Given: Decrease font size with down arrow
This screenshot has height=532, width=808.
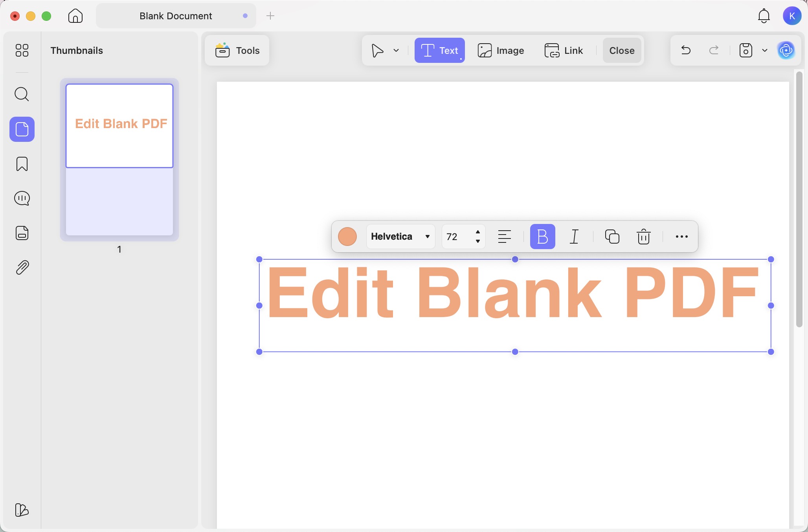Looking at the screenshot, I should 478,241.
